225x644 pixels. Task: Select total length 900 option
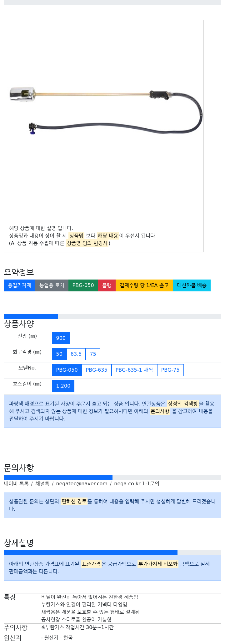click(x=61, y=338)
